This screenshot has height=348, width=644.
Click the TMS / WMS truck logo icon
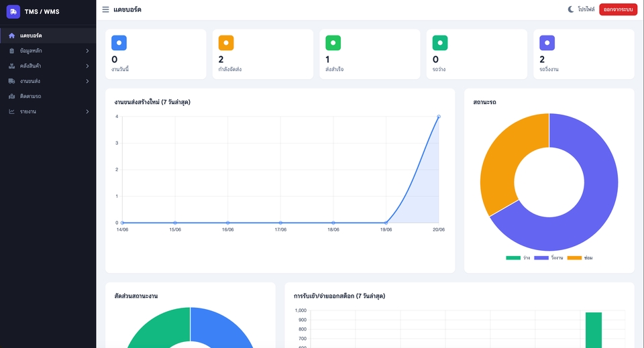click(x=13, y=11)
